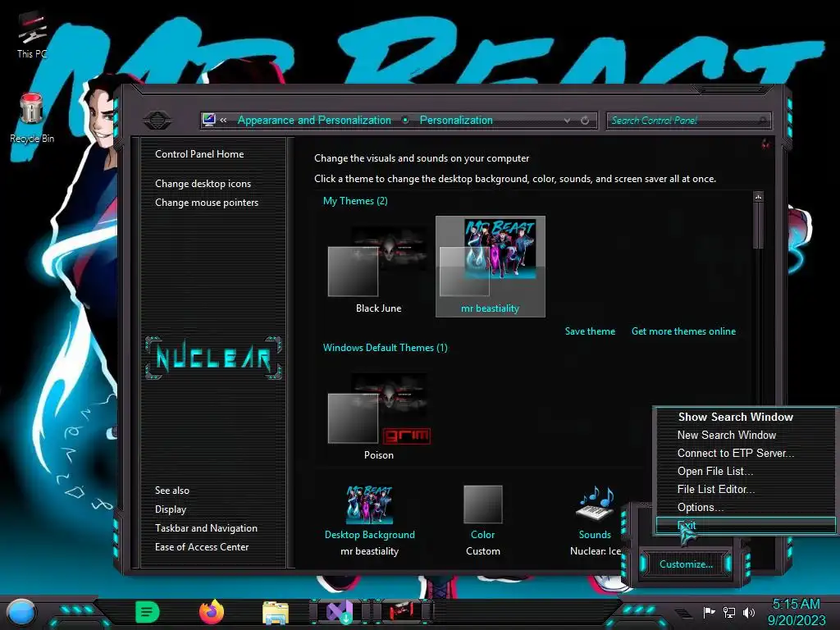Open the Recycle Bin desktop icon
Image resolution: width=840 pixels, height=630 pixels.
(32, 118)
